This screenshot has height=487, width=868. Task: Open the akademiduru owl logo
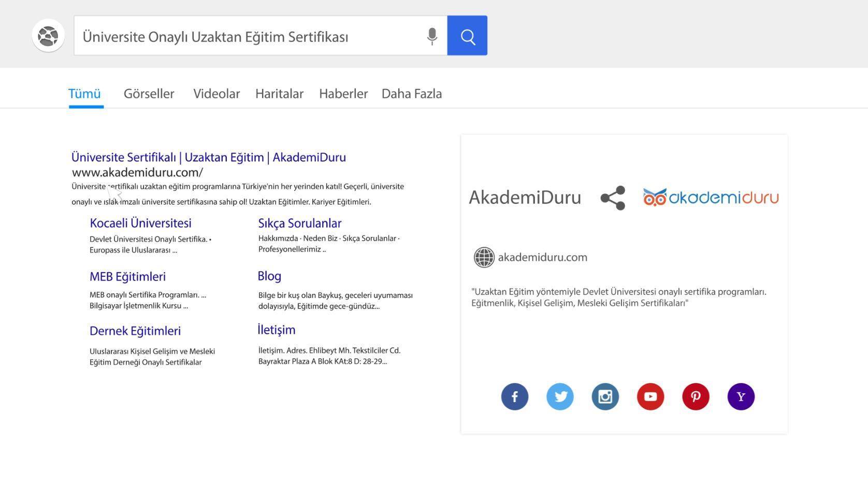(711, 197)
